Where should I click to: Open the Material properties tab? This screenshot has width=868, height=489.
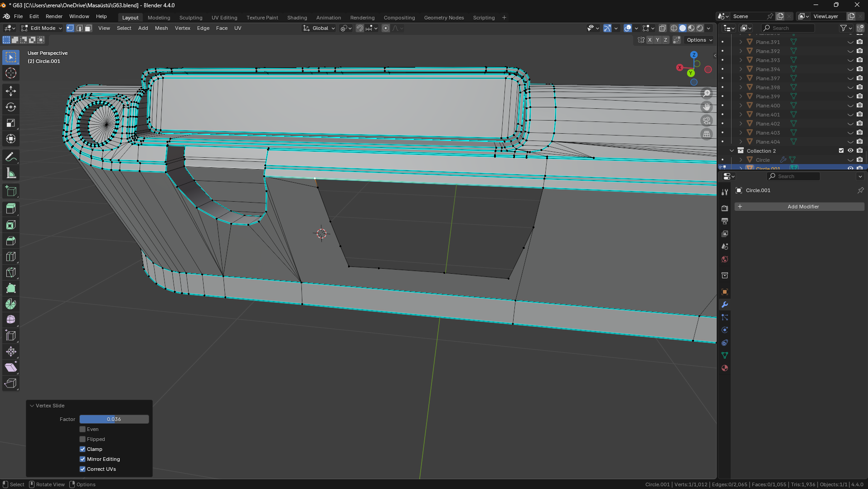tap(724, 368)
